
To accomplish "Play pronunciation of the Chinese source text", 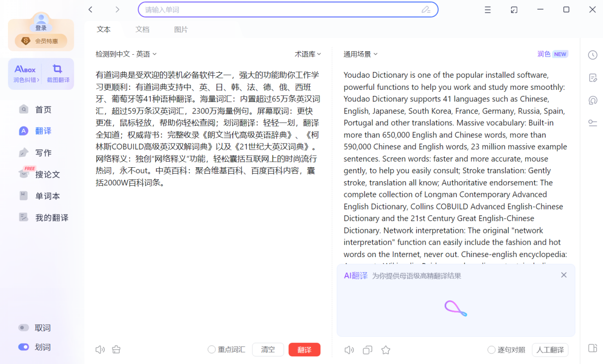I will (x=100, y=349).
